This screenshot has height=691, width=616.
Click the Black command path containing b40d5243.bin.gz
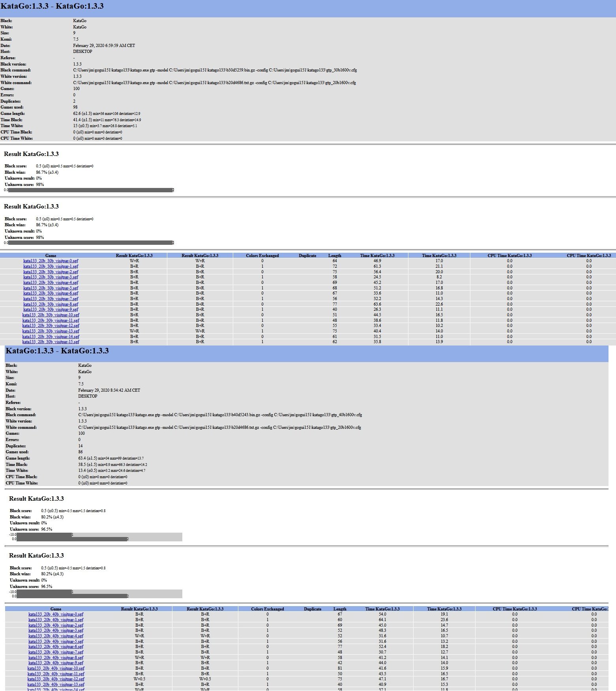[220, 415]
